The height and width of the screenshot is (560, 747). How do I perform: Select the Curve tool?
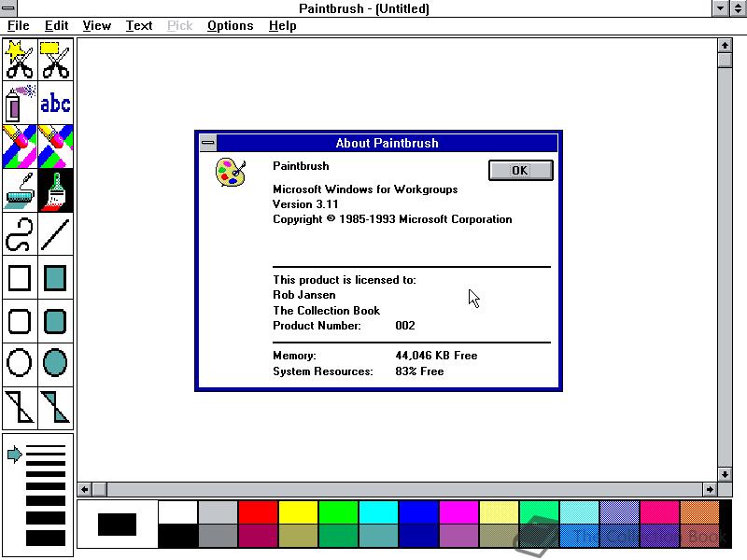pos(20,234)
